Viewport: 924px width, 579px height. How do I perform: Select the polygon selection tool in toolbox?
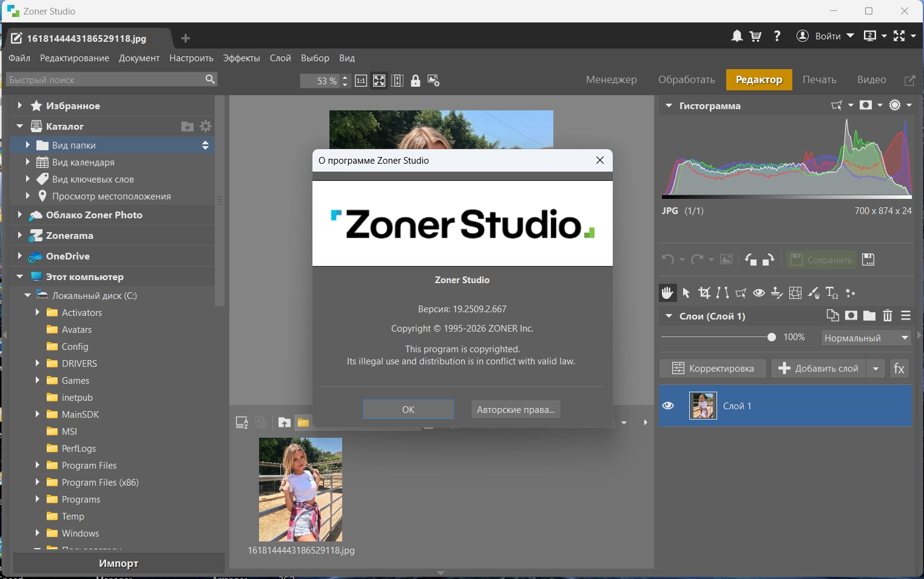pos(741,293)
